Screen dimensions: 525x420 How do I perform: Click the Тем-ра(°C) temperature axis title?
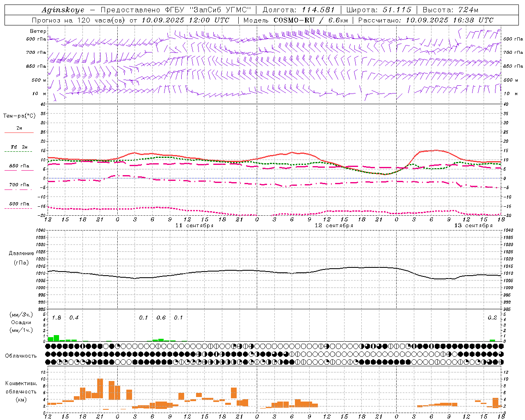[19, 116]
